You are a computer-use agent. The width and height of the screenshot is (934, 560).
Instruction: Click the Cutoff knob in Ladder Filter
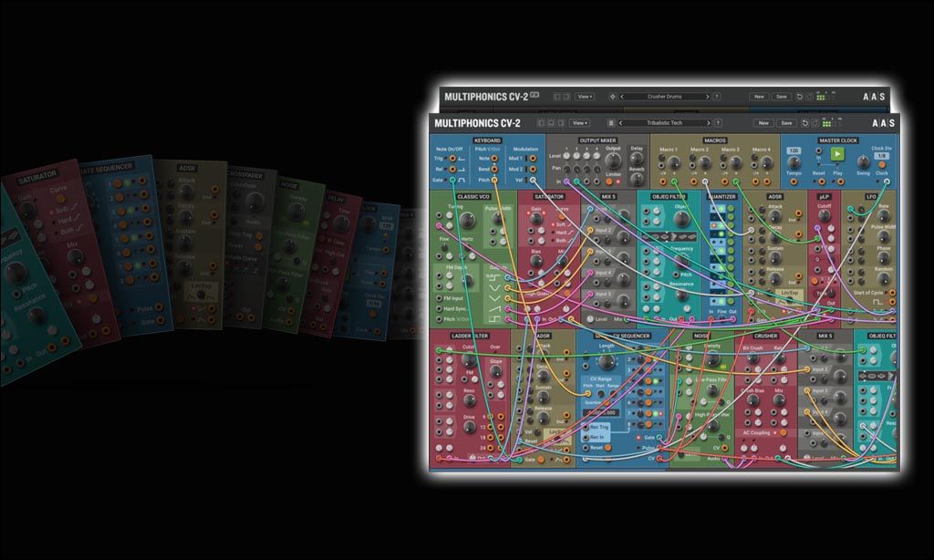click(470, 360)
